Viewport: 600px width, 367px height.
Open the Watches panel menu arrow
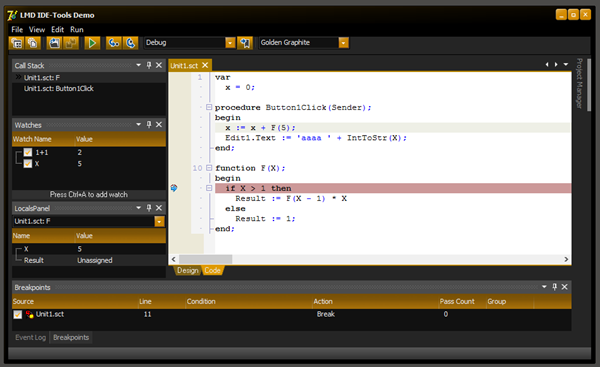pyautogui.click(x=139, y=124)
